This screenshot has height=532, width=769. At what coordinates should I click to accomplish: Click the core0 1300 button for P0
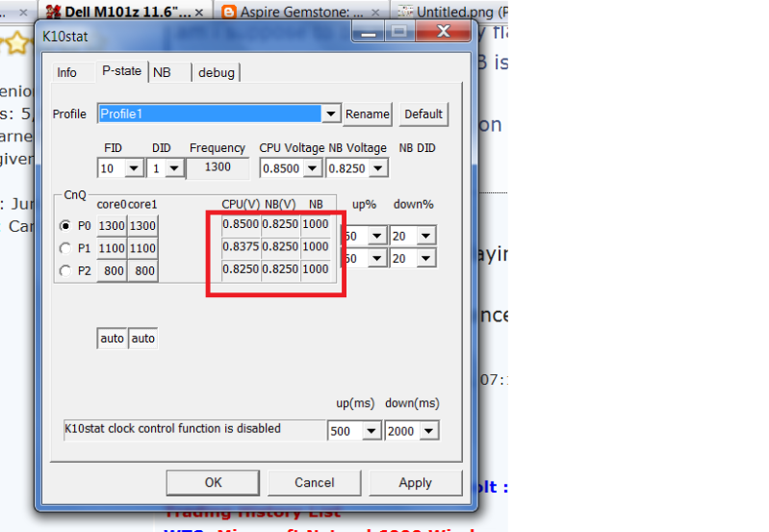coord(112,225)
